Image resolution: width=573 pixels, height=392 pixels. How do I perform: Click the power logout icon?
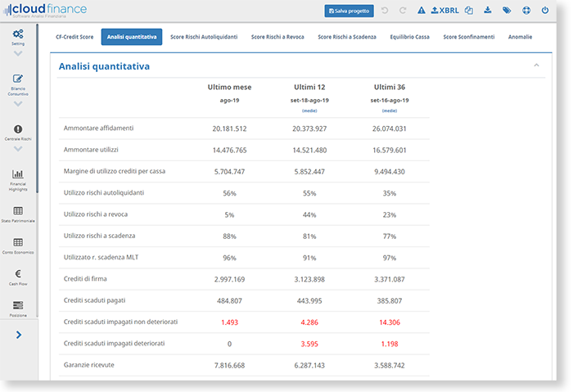545,10
